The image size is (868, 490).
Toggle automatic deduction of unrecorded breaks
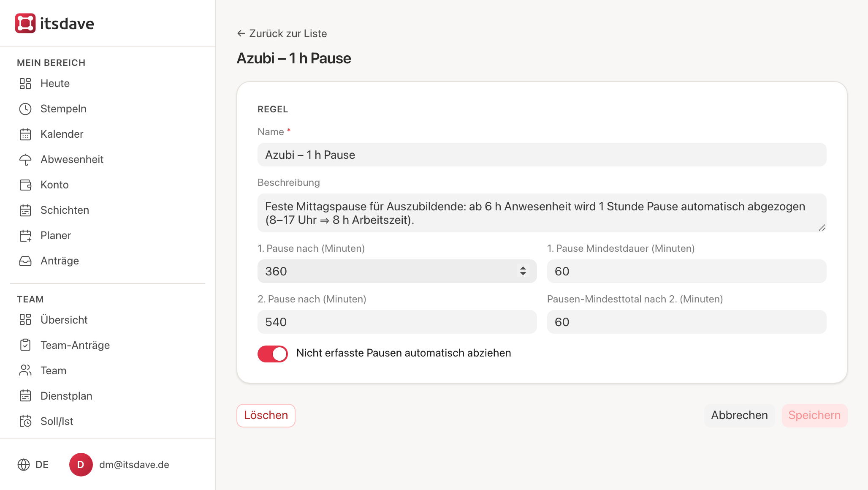[x=273, y=354]
